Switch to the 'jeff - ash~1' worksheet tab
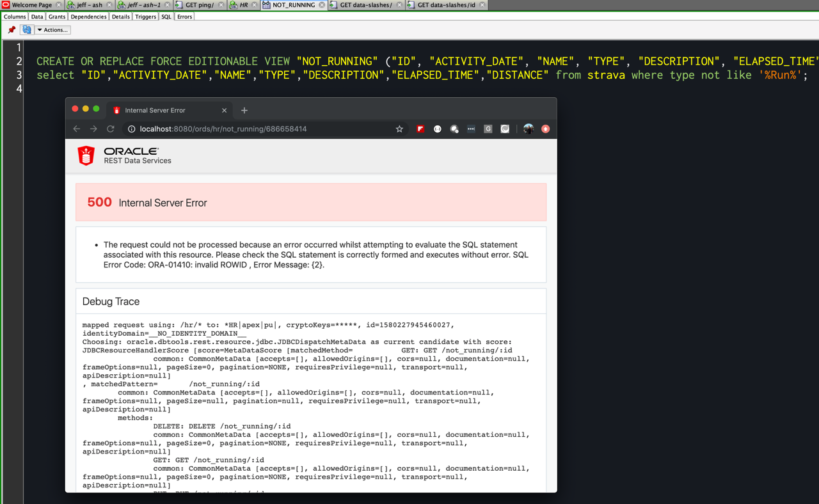Screen dimensions: 819x504 click(x=144, y=5)
